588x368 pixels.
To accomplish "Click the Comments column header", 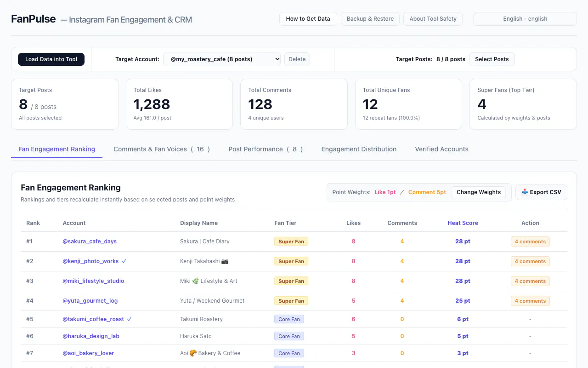I will (x=402, y=223).
